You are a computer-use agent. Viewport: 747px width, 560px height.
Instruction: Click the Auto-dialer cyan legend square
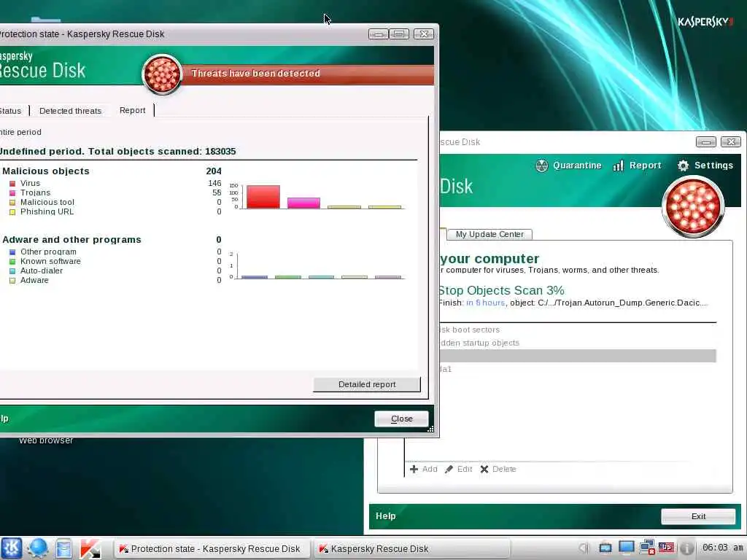pyautogui.click(x=12, y=271)
